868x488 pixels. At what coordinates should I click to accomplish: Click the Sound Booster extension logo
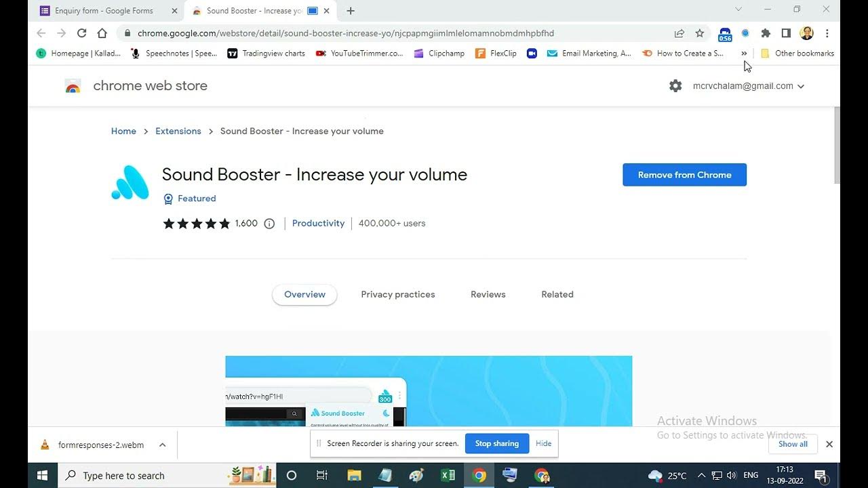(x=130, y=183)
